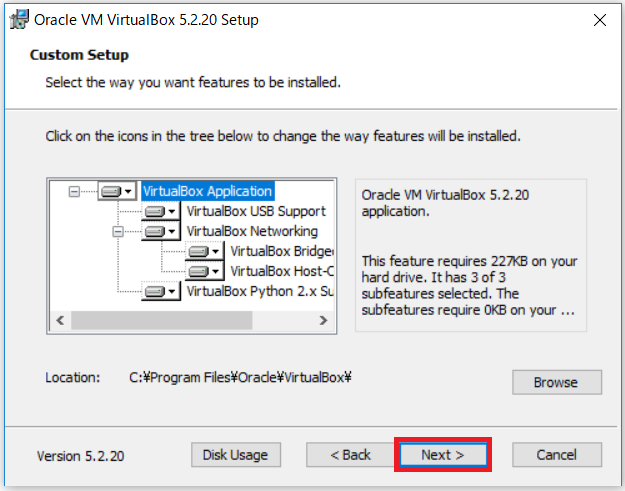
Task: Click the VirtualBox installer title bar icon
Action: point(17,18)
